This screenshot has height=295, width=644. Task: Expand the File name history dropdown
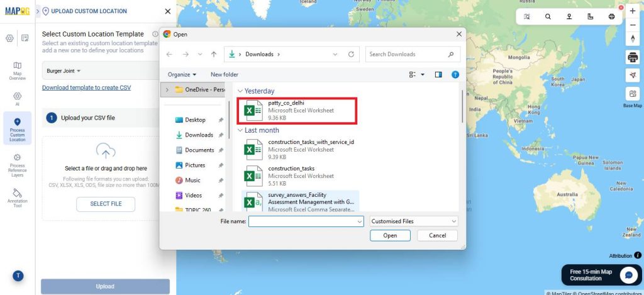[x=360, y=221]
